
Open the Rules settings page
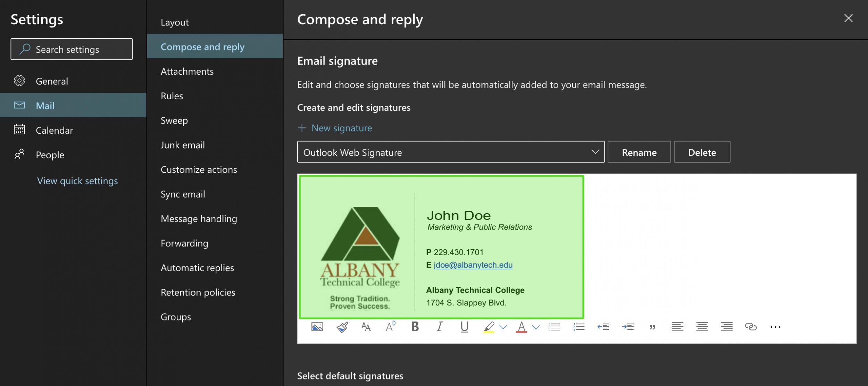pos(215,96)
